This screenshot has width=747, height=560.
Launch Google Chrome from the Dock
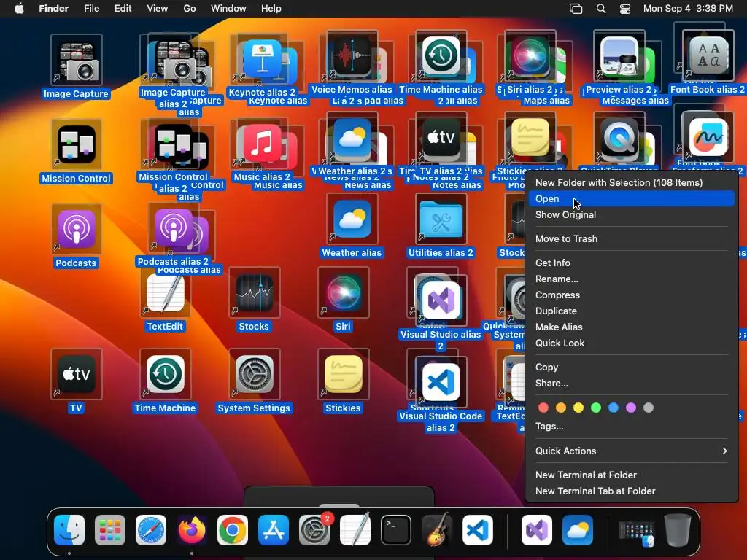click(233, 530)
